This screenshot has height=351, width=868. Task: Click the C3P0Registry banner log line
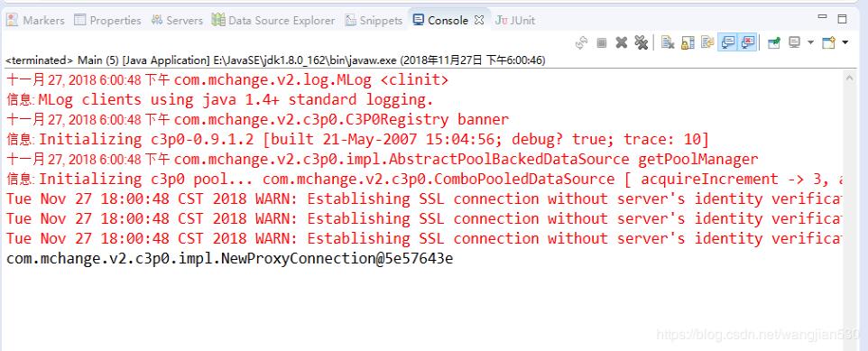coord(257,120)
